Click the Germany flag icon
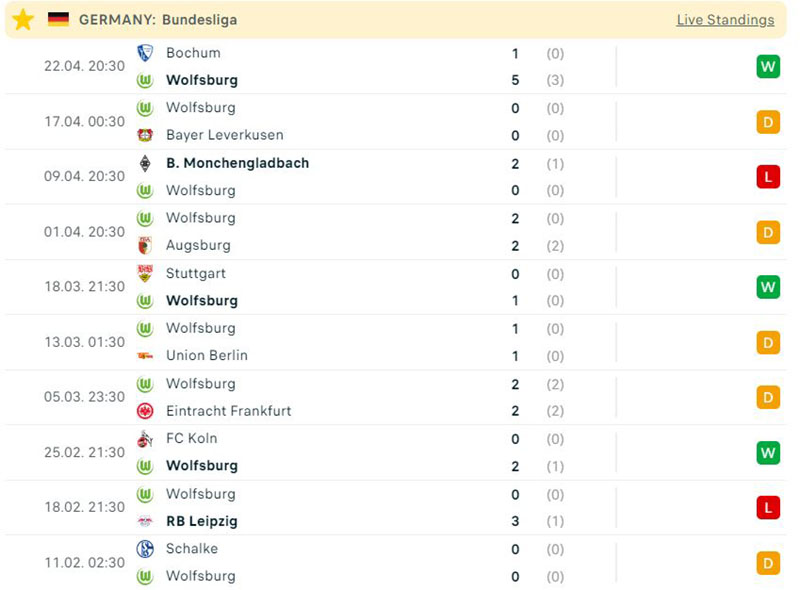Viewport: 800px width, 590px height. pos(59,19)
